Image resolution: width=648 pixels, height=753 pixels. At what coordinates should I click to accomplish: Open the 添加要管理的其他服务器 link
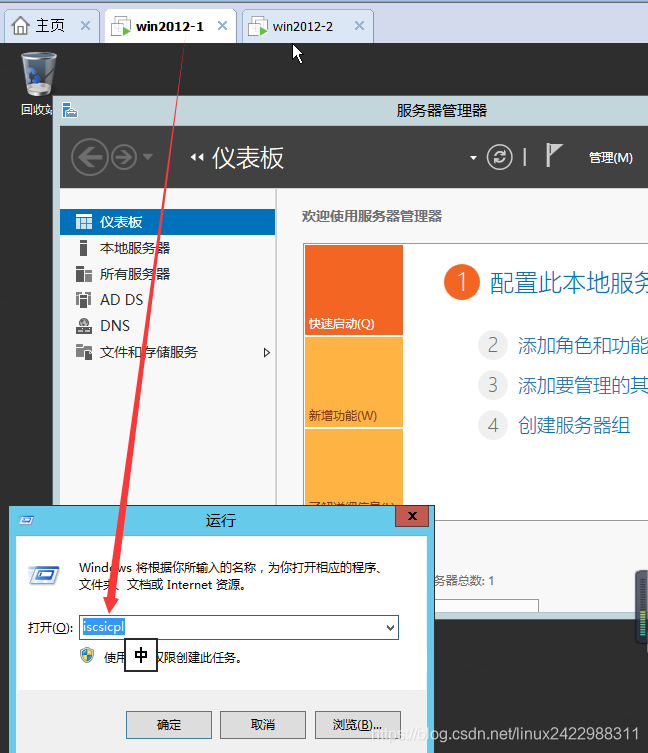tap(583, 385)
